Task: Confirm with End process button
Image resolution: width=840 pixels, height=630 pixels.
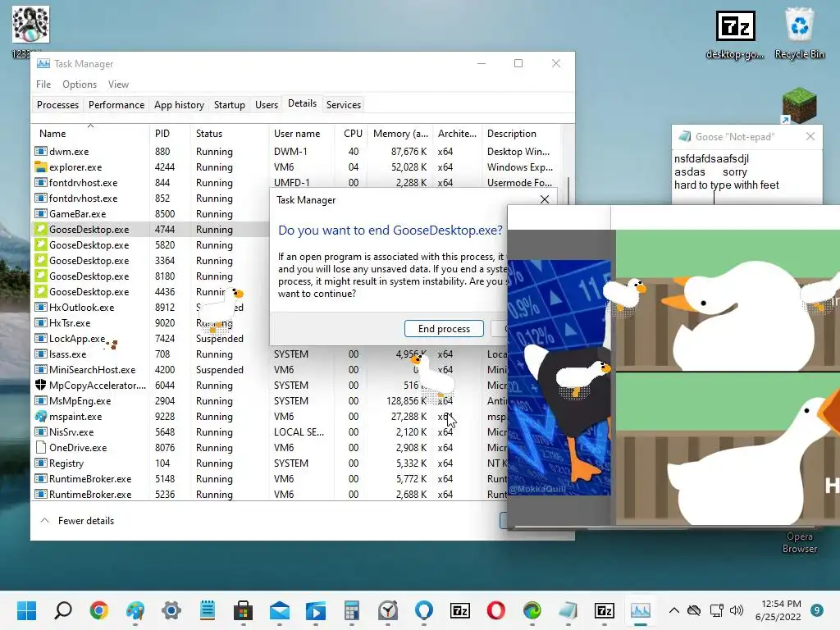Action: [444, 328]
